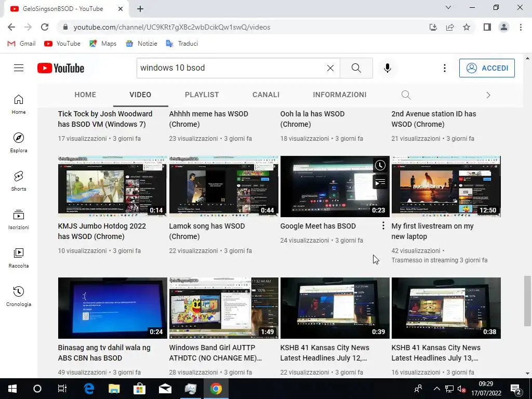Play Binasag ang tv blue screen thumbnail

[112, 308]
